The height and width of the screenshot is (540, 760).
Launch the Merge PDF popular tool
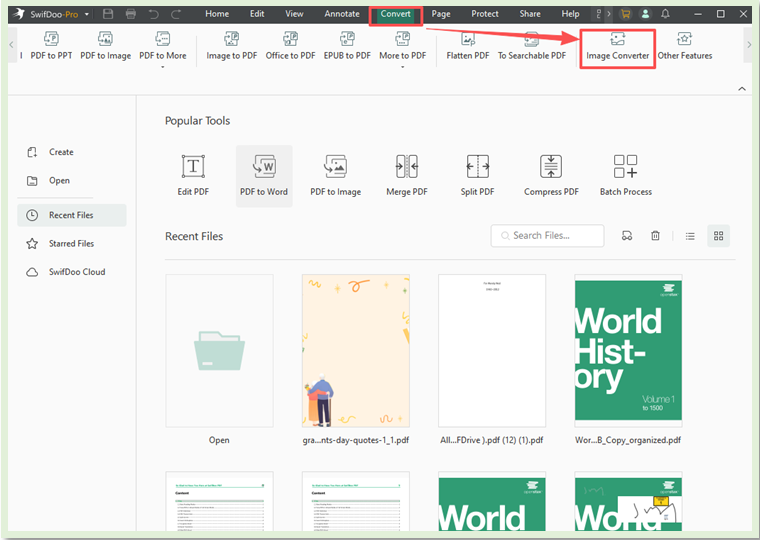[406, 175]
